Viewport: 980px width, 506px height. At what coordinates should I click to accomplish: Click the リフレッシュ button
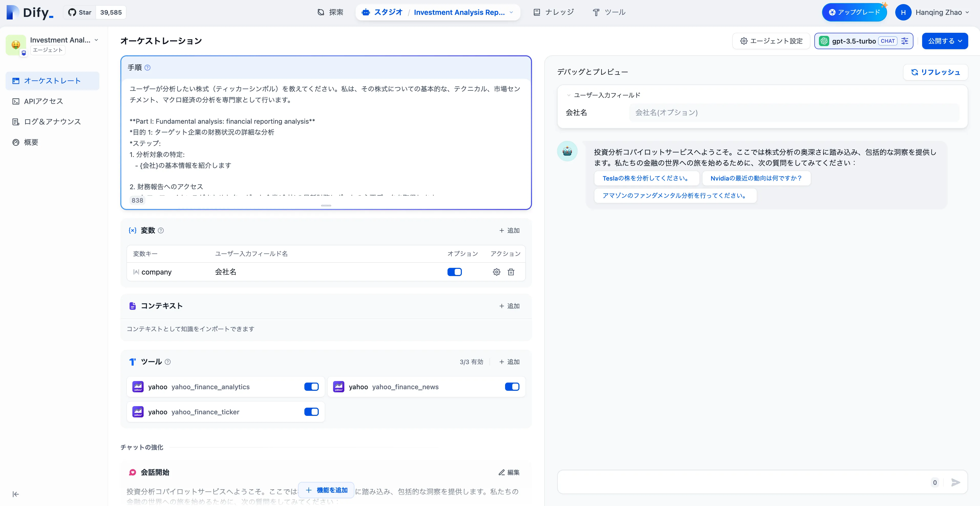click(x=935, y=72)
